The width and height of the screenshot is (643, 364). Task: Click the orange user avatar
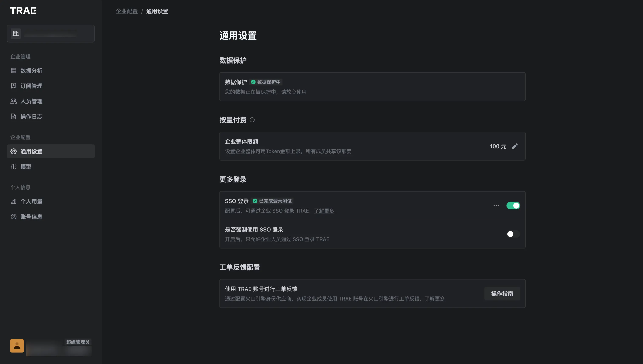click(17, 346)
